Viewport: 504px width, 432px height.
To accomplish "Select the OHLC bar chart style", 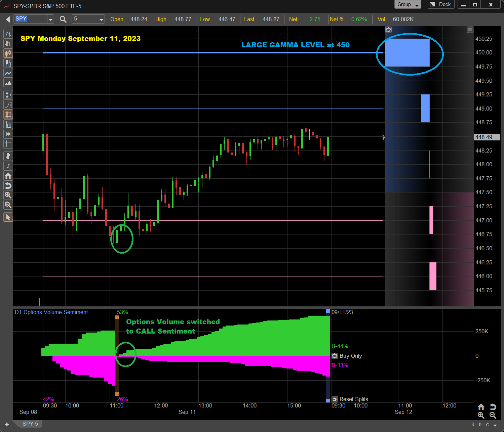I will [x=8, y=34].
